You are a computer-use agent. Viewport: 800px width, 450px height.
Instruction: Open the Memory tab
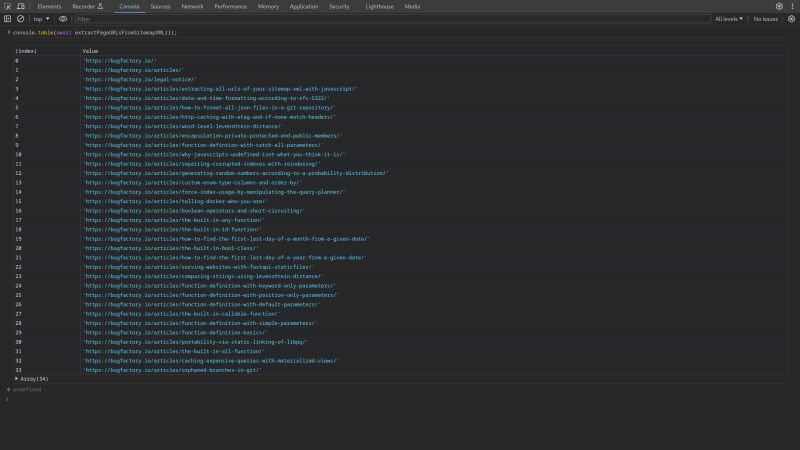(x=268, y=7)
